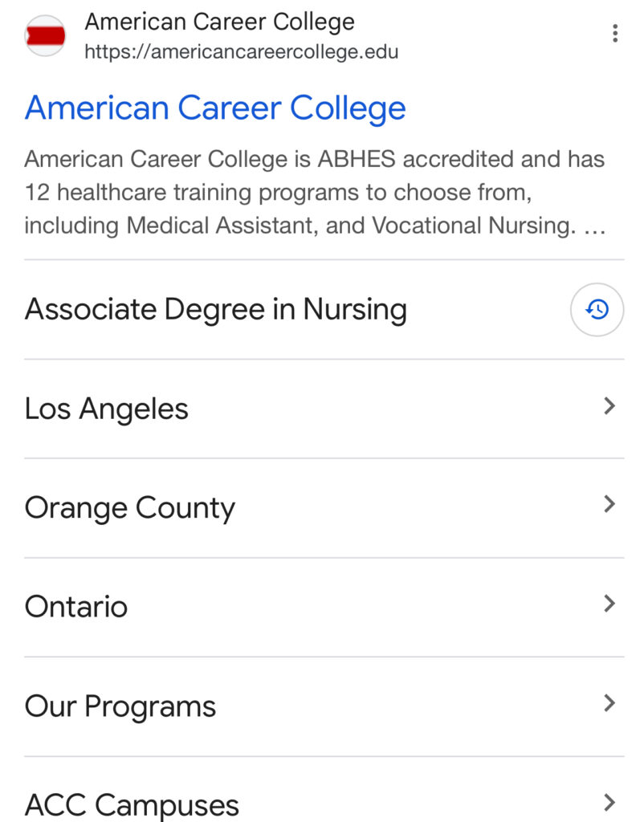644x822 pixels.
Task: Tap the chevron next to ACC Campuses
Action: coord(609,802)
